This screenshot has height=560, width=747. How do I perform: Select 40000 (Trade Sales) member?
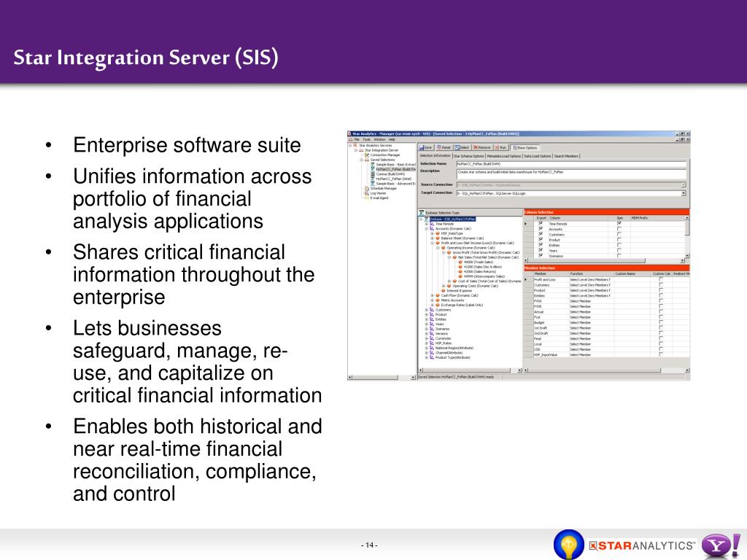pyautogui.click(x=479, y=262)
